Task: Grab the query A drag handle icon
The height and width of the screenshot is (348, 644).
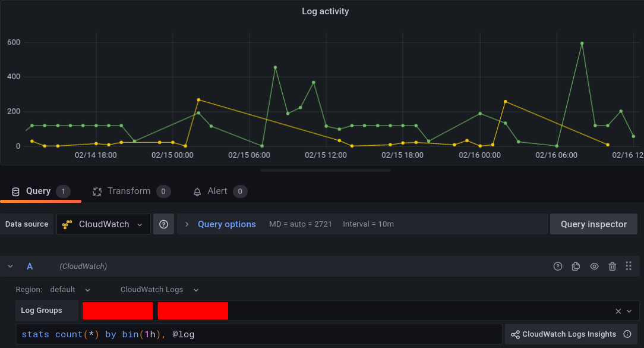Action: click(629, 266)
